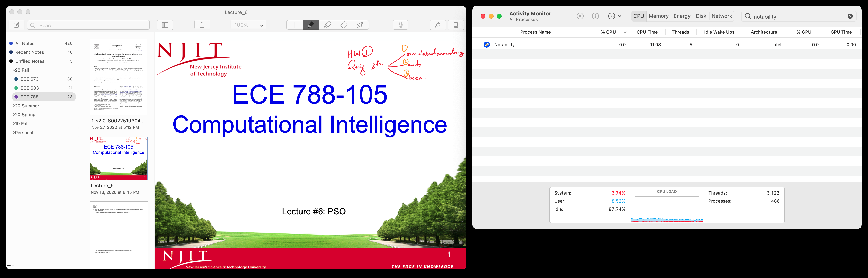Toggle the Notability sidebar visibility
868x278 pixels.
(165, 25)
